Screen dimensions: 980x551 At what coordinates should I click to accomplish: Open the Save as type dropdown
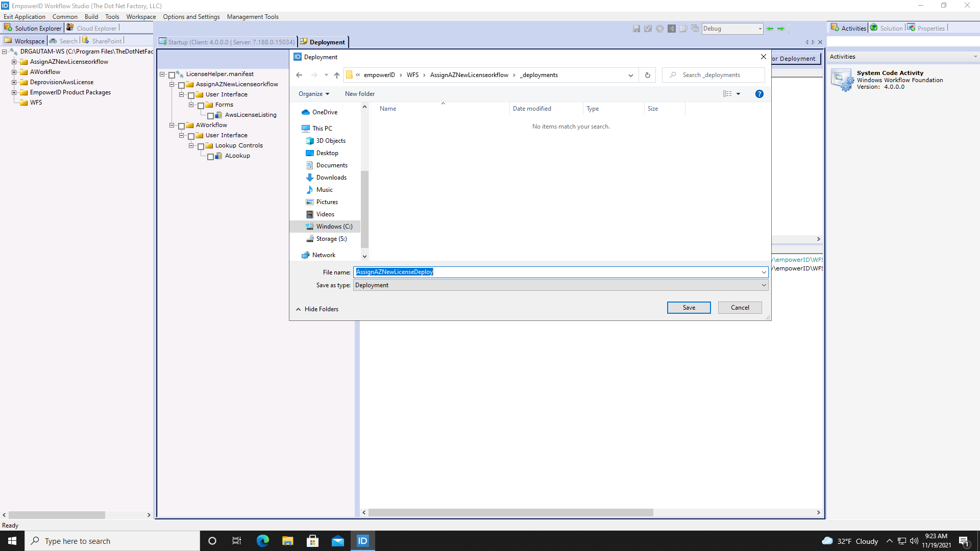tap(764, 285)
